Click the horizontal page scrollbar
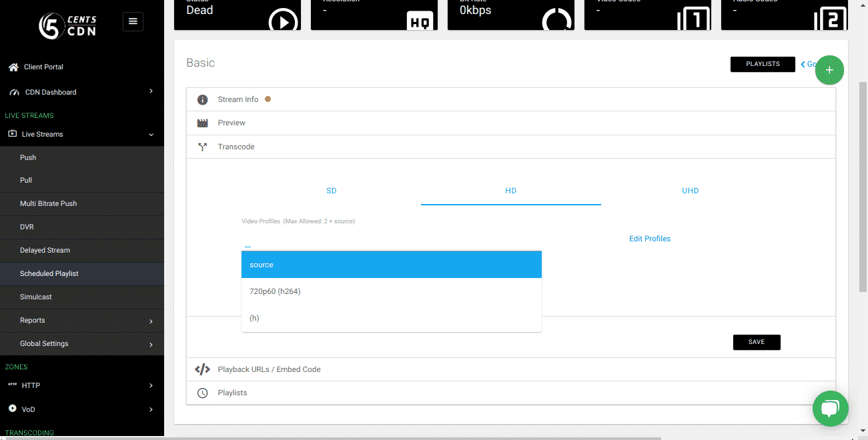Screen dimensions: 868x440 330,438
